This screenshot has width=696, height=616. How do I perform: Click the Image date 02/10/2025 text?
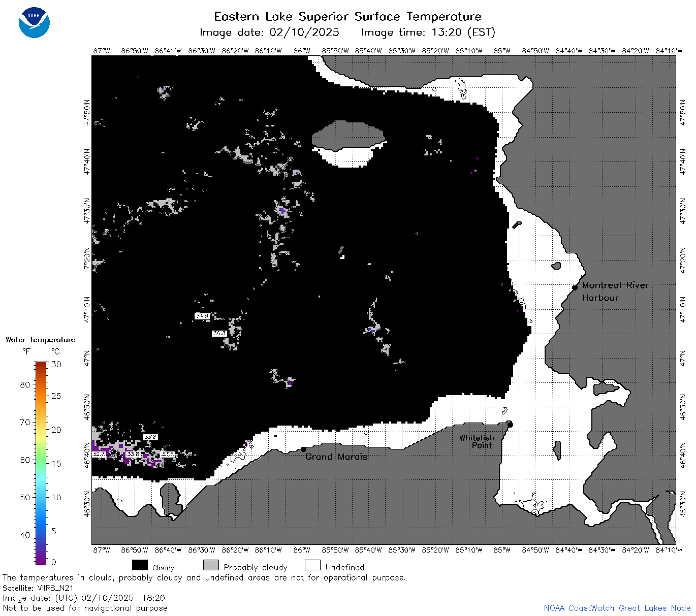269,33
